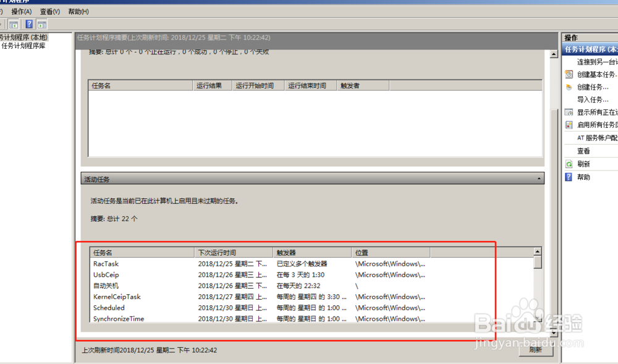Click 刷新 text in actions pane

coord(583,164)
